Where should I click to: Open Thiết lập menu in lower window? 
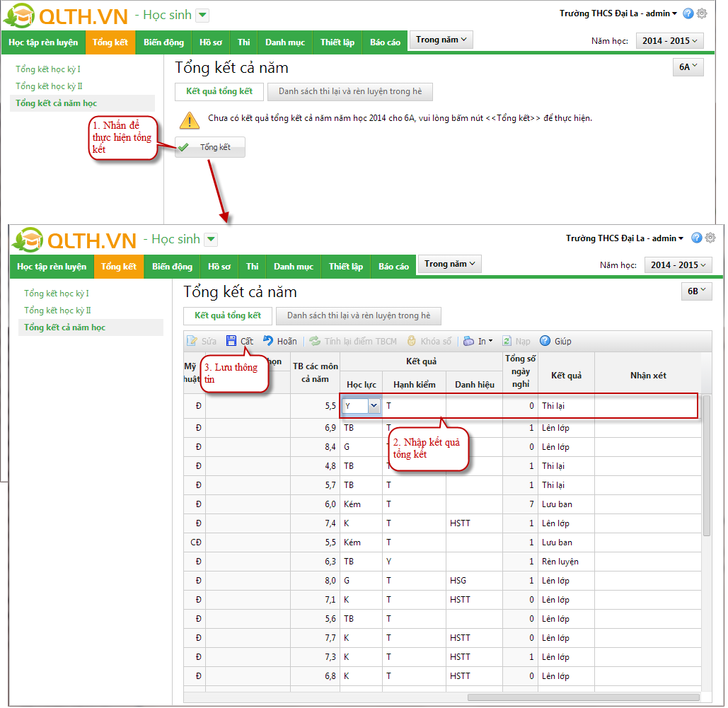[x=346, y=267]
